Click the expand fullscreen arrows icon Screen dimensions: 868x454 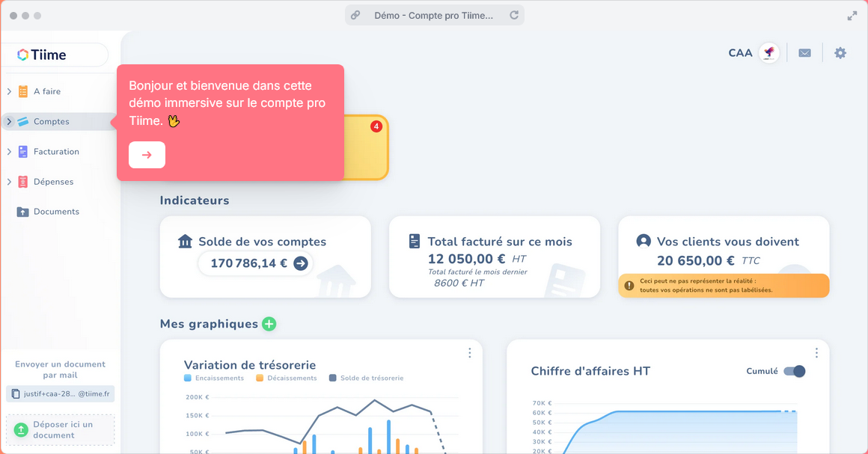852,16
